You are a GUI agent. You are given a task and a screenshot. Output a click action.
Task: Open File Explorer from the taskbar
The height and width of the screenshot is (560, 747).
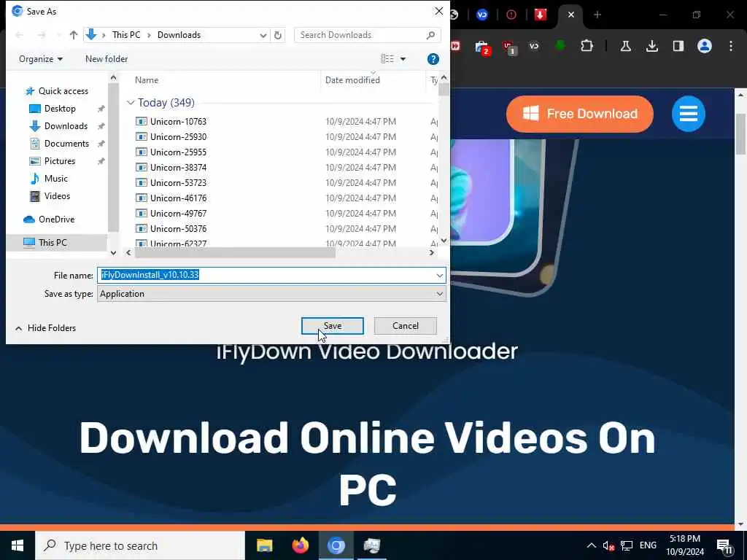[264, 545]
